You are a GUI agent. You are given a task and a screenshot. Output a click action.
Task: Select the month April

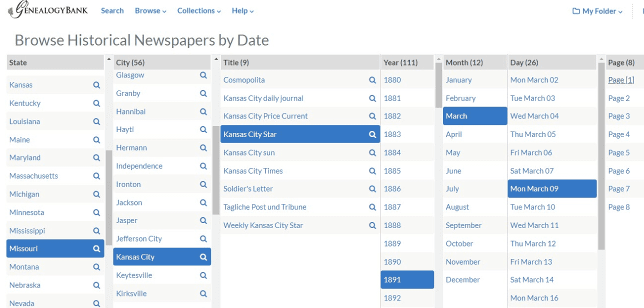[x=453, y=134]
